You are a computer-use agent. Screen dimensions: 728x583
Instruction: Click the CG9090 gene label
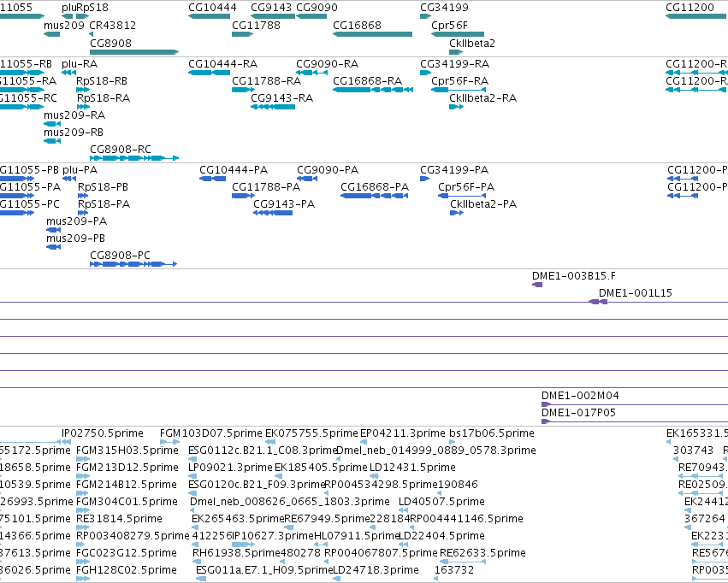point(317,8)
